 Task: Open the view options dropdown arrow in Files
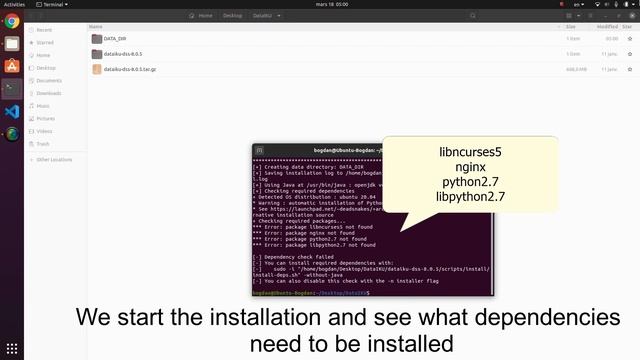tap(578, 16)
